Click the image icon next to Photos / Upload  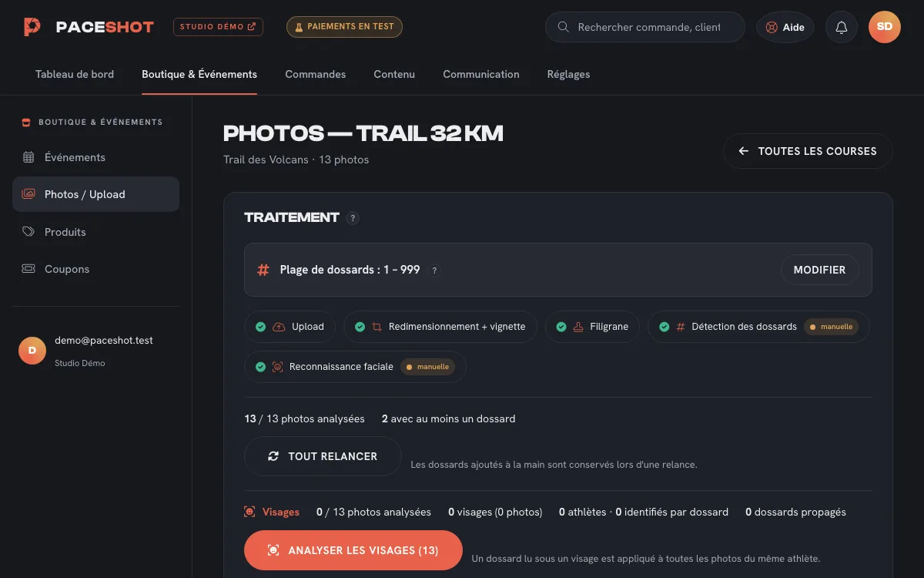point(28,194)
